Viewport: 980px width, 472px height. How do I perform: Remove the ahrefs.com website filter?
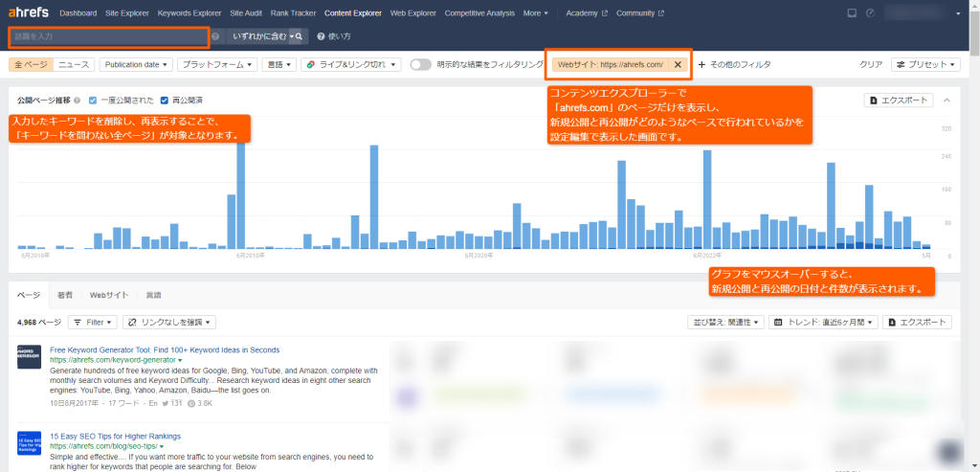point(678,64)
